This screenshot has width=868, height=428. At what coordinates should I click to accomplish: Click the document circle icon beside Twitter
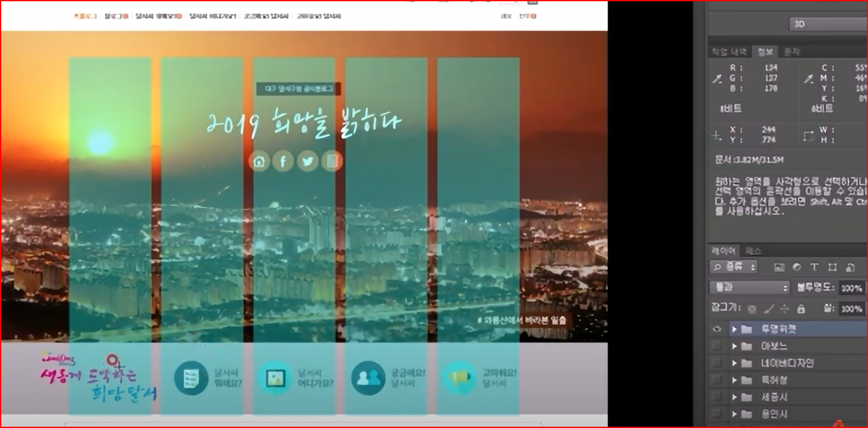tap(332, 161)
